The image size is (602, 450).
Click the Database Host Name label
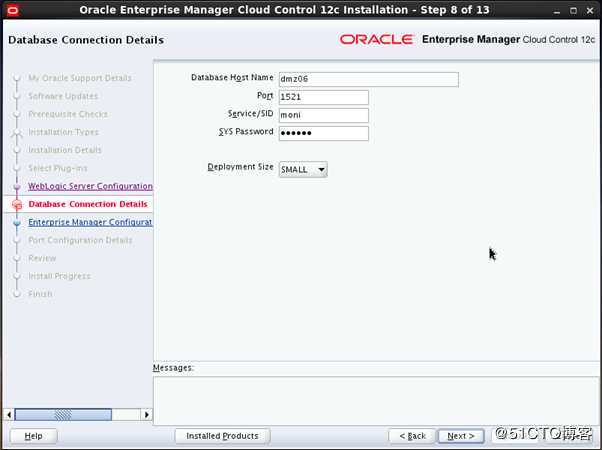pyautogui.click(x=232, y=78)
